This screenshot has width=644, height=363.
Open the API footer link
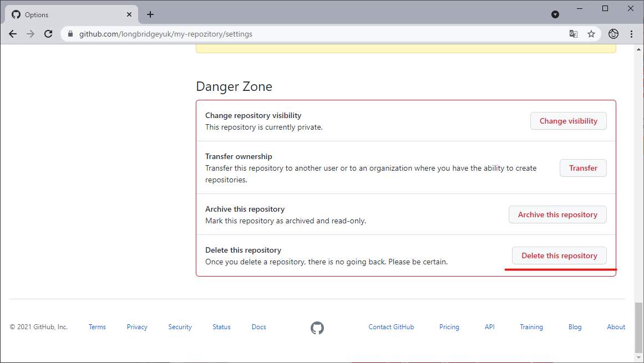490,327
